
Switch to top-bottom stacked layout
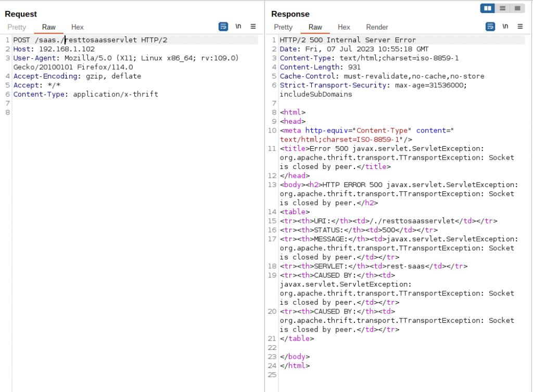502,8
